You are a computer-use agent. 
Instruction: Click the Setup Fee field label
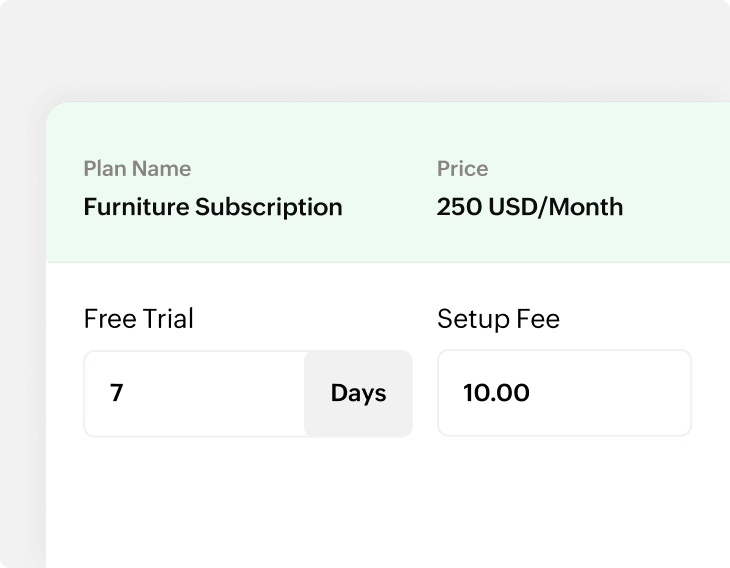point(498,319)
